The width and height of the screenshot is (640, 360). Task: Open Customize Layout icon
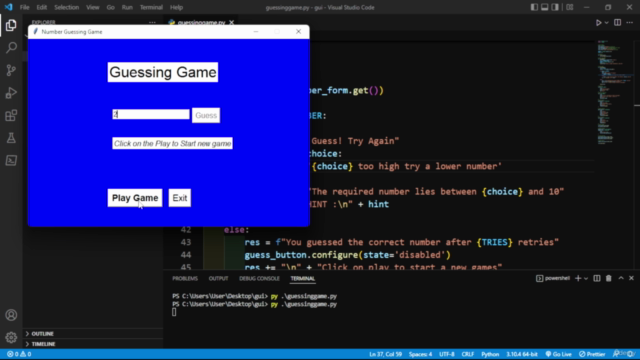point(570,7)
